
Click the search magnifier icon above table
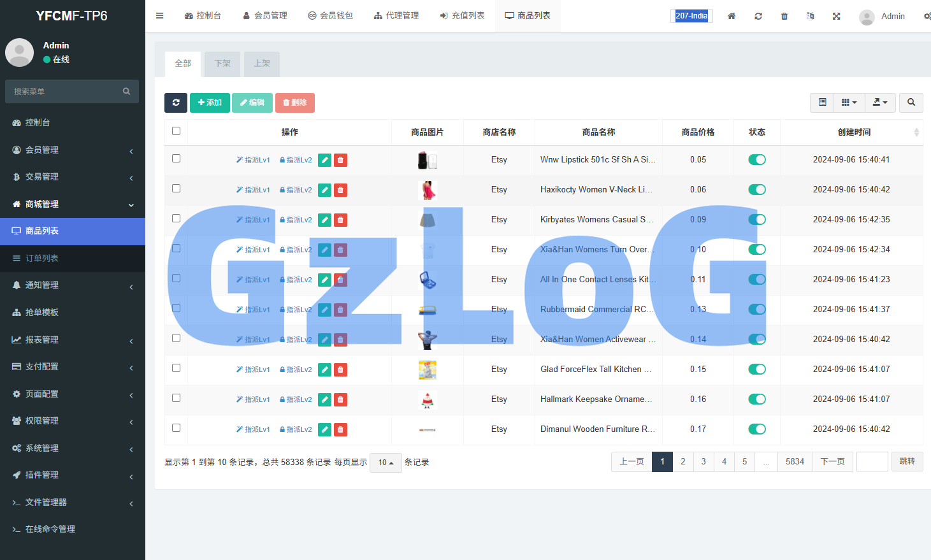click(911, 103)
